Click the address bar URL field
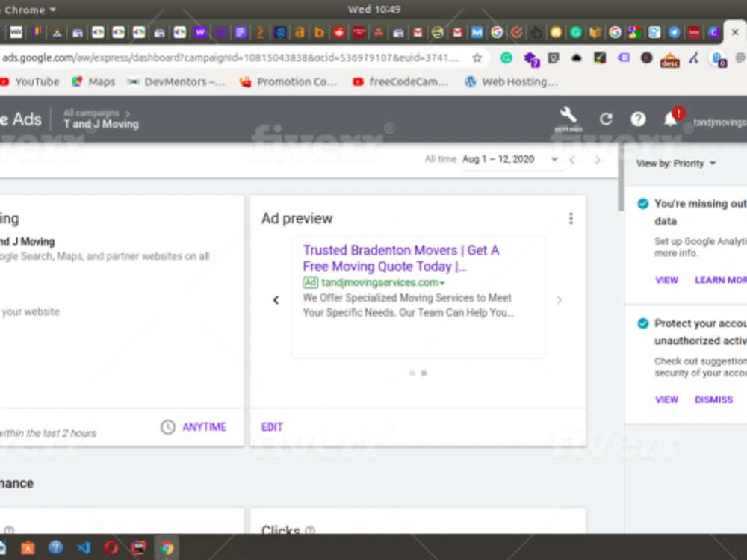The image size is (747, 560). coord(231,58)
